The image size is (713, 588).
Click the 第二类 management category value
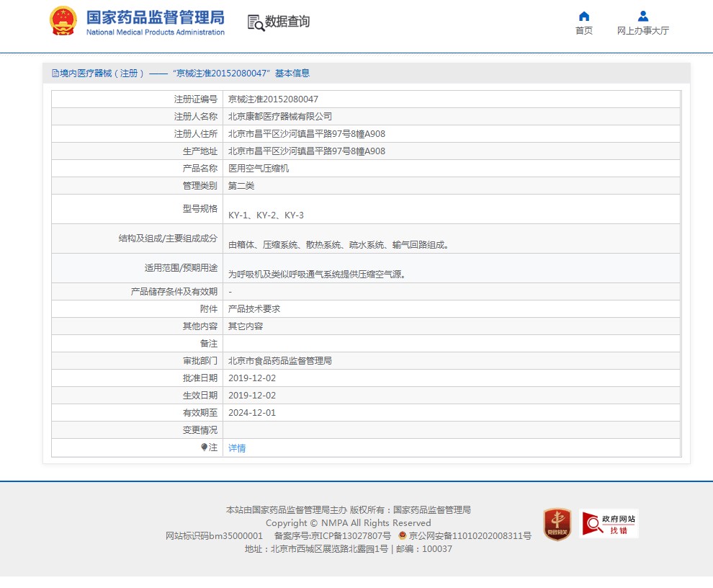(241, 186)
